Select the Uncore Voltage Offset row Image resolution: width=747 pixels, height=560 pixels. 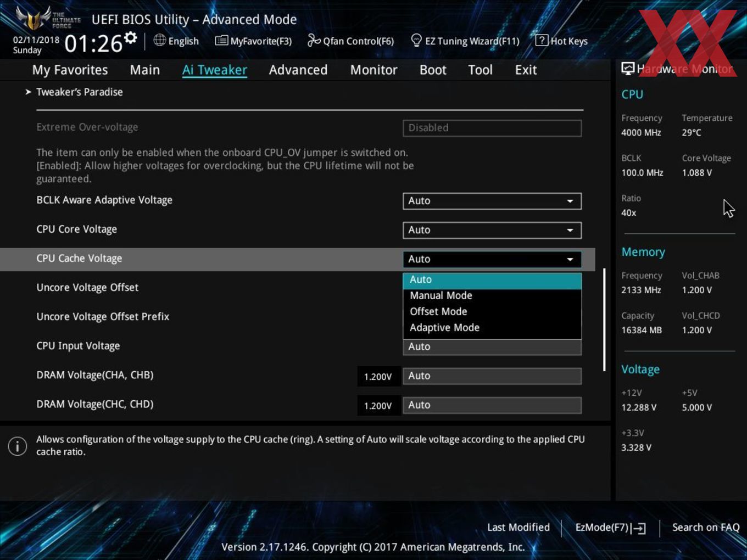(87, 288)
